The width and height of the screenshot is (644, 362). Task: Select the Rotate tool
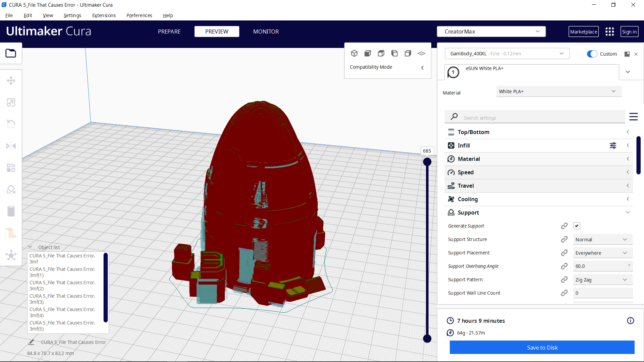(x=11, y=124)
